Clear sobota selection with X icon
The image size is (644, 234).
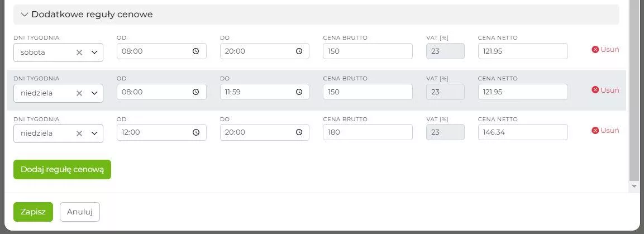pos(79,52)
